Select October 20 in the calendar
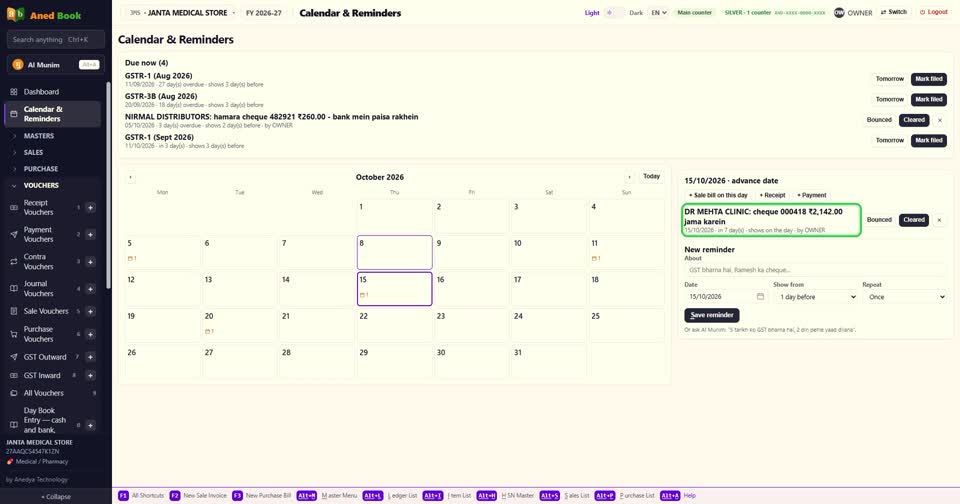 tap(239, 325)
